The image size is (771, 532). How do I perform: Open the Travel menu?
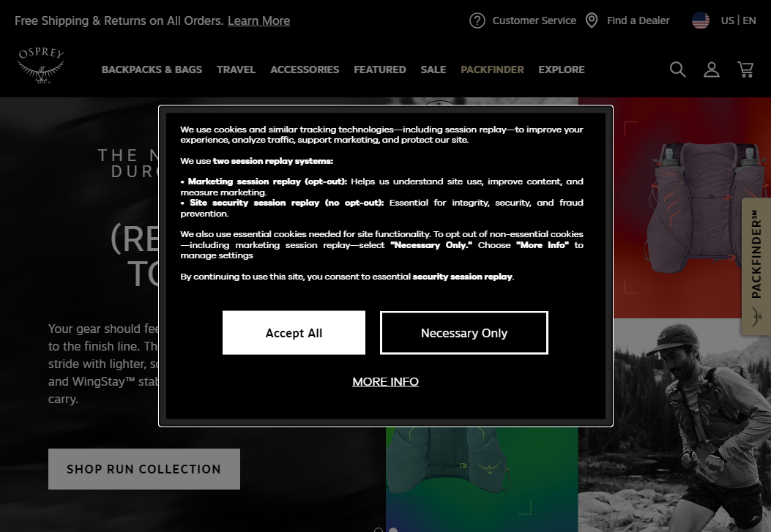[x=236, y=70]
